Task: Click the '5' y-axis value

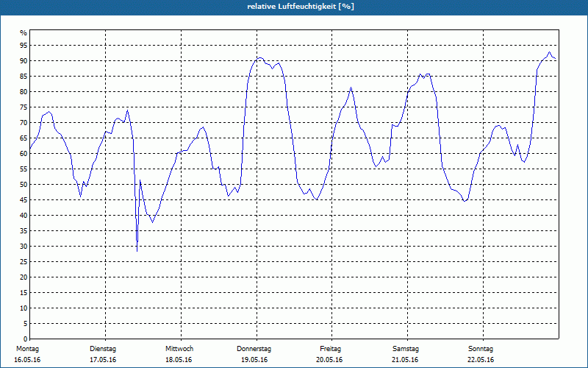Action: click(x=26, y=323)
